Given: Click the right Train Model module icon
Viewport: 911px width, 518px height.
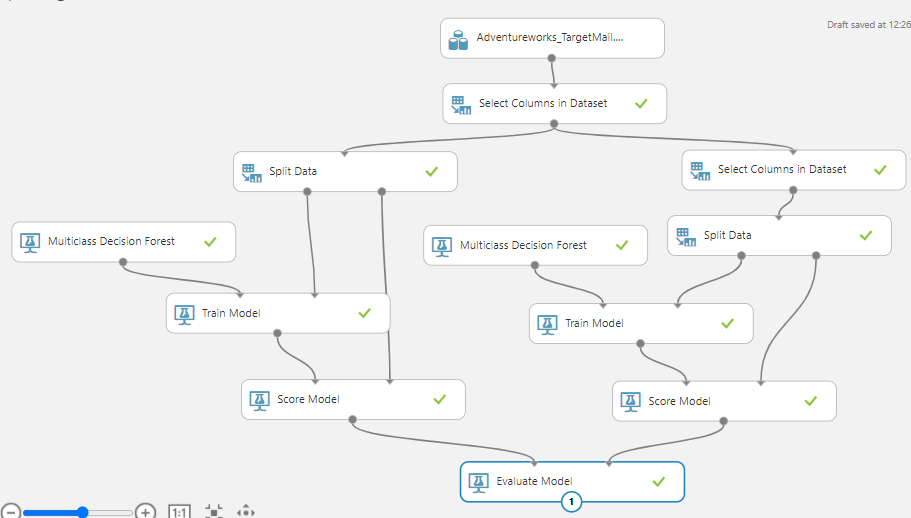Looking at the screenshot, I should 546,324.
